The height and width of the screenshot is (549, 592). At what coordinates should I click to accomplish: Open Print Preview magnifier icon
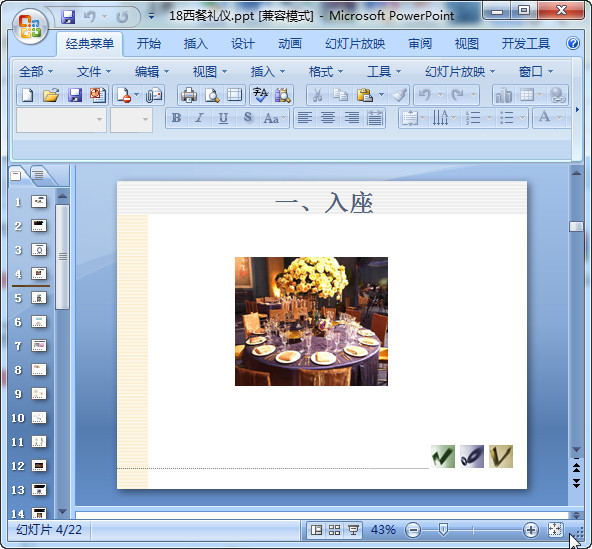click(212, 95)
